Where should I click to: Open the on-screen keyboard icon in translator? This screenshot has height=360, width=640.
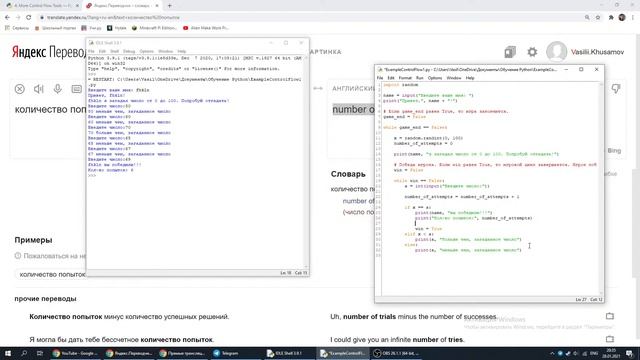(76, 89)
